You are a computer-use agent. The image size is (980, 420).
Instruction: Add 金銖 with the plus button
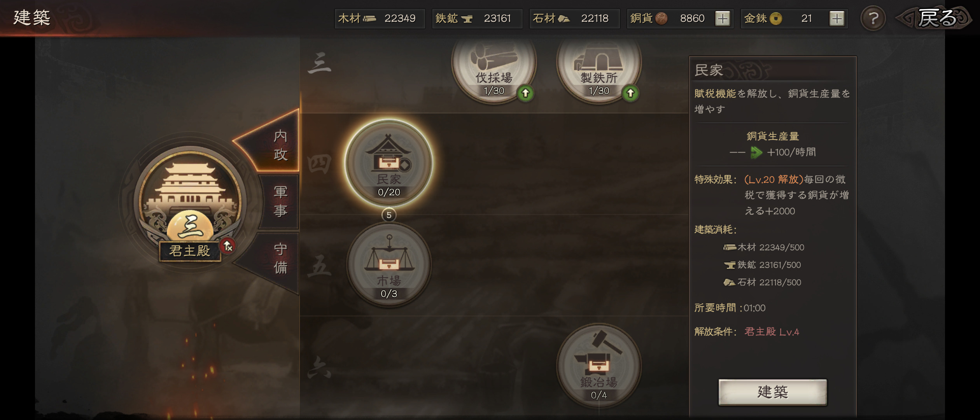click(x=837, y=18)
